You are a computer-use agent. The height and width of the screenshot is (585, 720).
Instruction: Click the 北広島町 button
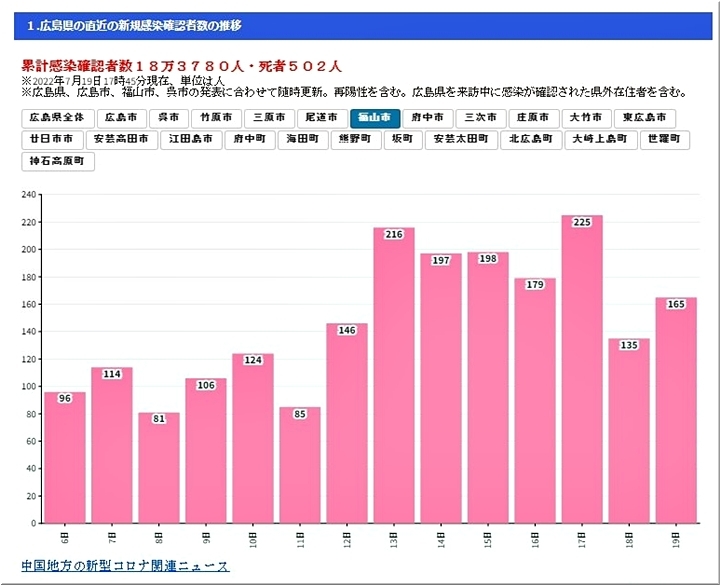tap(531, 140)
